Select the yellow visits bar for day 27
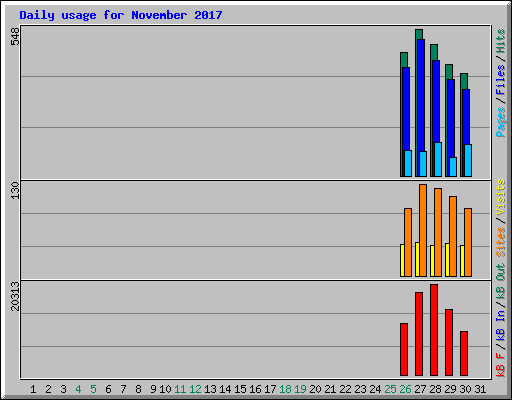Screen dimensions: 512x400 (417, 259)
